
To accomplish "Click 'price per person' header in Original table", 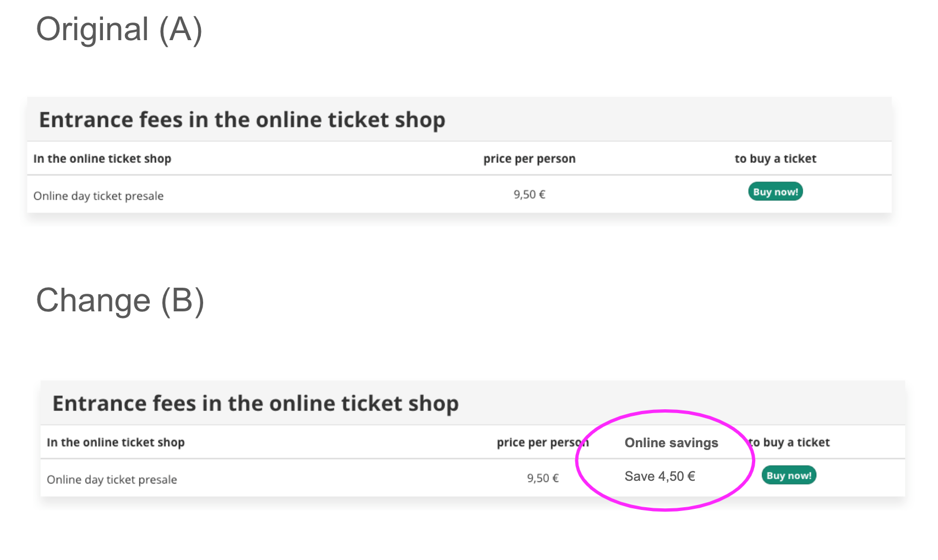I will click(529, 159).
